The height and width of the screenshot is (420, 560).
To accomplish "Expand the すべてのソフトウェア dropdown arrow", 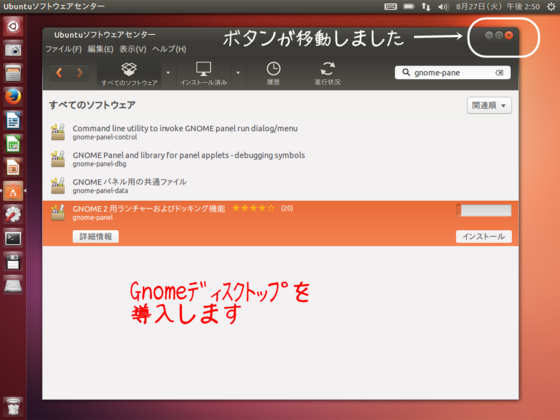I will (168, 73).
